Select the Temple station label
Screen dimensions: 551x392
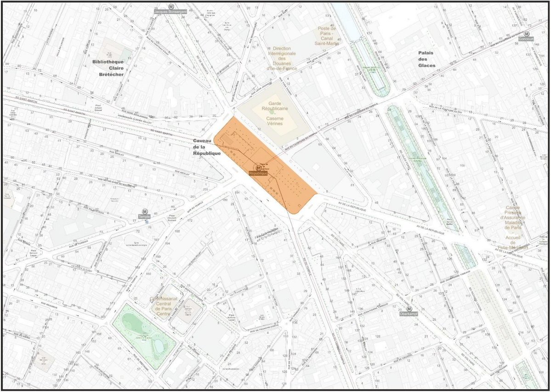click(144, 217)
